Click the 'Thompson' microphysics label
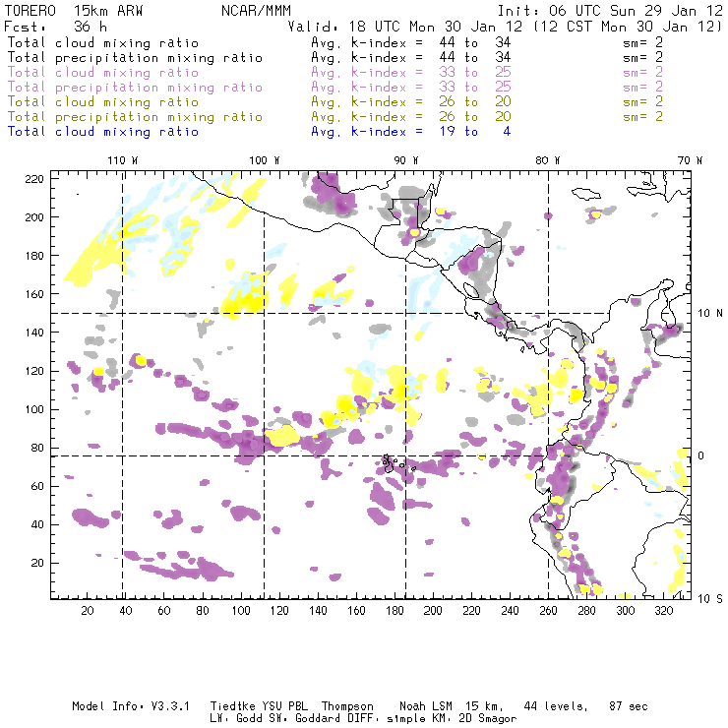728x728 pixels. pyautogui.click(x=347, y=706)
